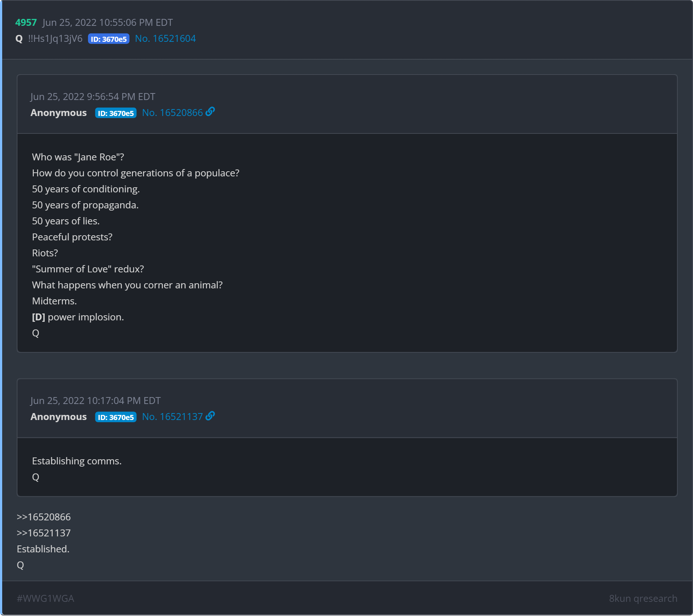Click the !!Hs1Jq13jV6 tripcode
This screenshot has width=693, height=616.
pos(55,39)
